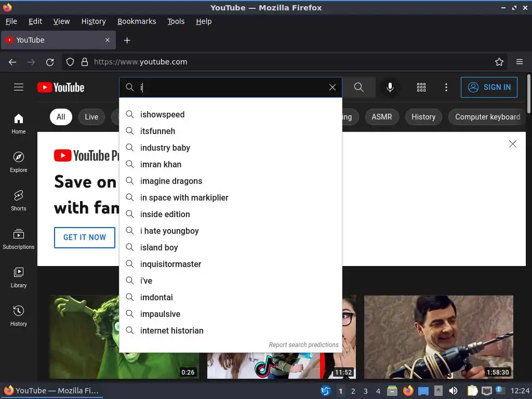This screenshot has height=399, width=532.
Task: Open the Firefox application menu
Action: (x=520, y=62)
